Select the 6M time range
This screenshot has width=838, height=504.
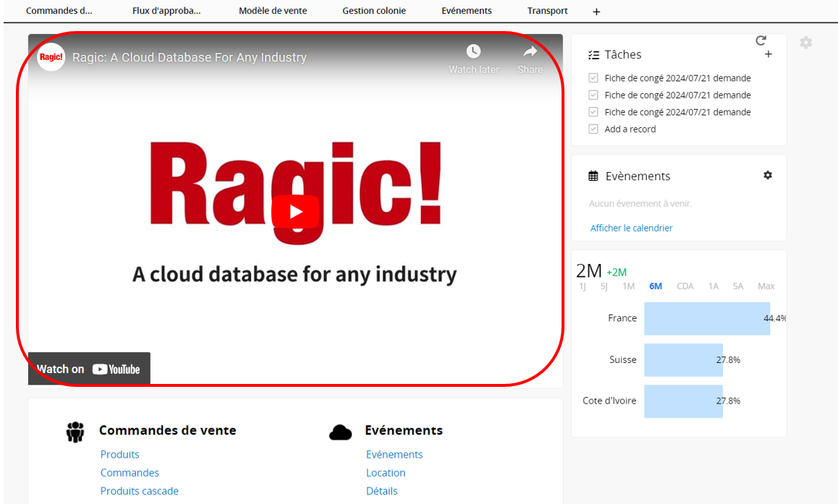(x=656, y=286)
